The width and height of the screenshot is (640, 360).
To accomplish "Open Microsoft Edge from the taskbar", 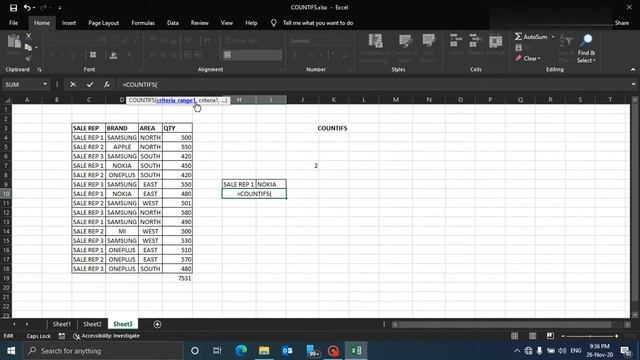I will (x=241, y=351).
